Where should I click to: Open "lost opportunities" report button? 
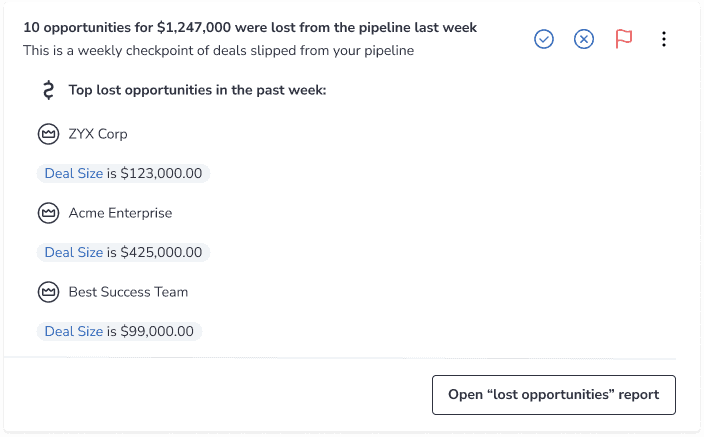554,395
